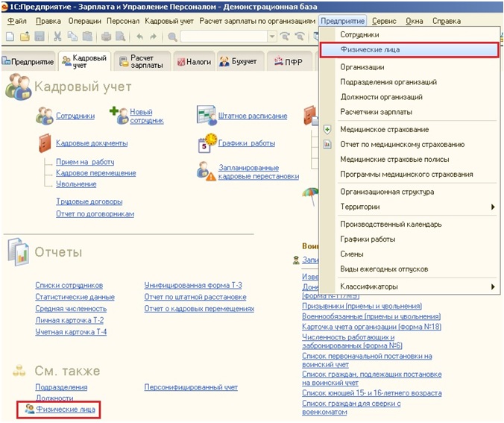
Task: Click the Paste clipboard toolbar icon
Action: [87, 37]
